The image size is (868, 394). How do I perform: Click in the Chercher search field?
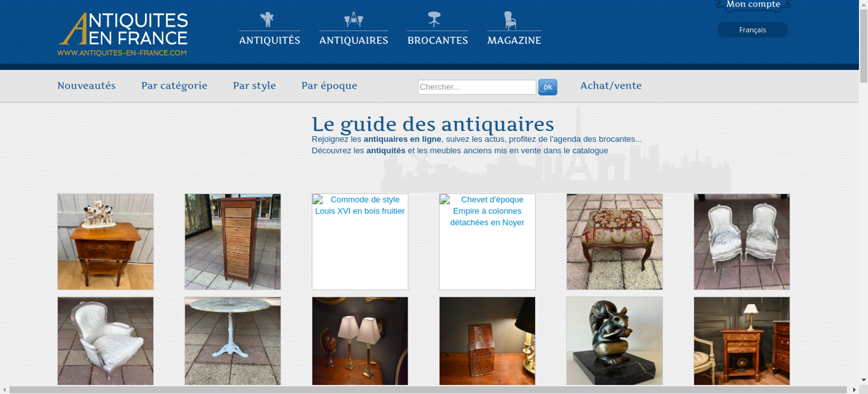(477, 87)
